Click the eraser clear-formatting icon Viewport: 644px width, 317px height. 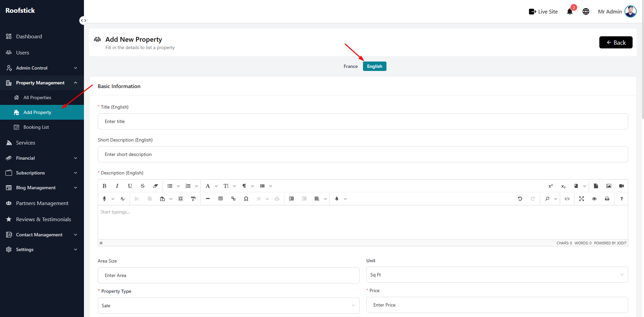(x=155, y=186)
